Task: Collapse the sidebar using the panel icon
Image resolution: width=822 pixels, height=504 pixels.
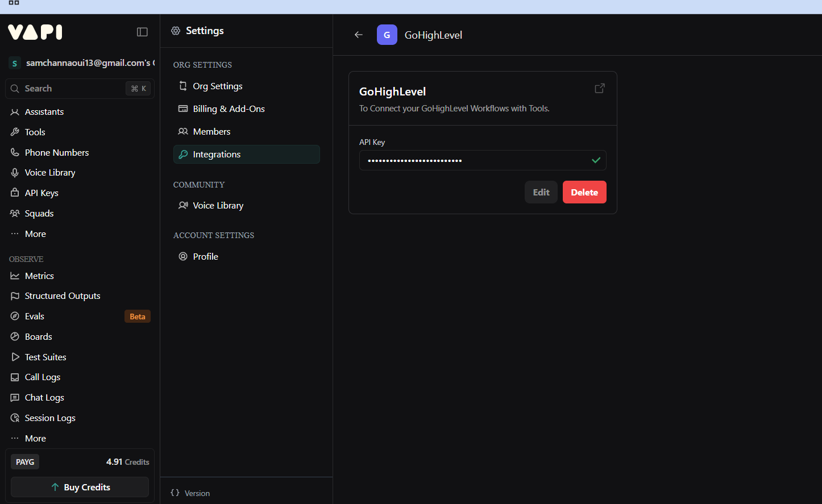Action: [x=142, y=32]
